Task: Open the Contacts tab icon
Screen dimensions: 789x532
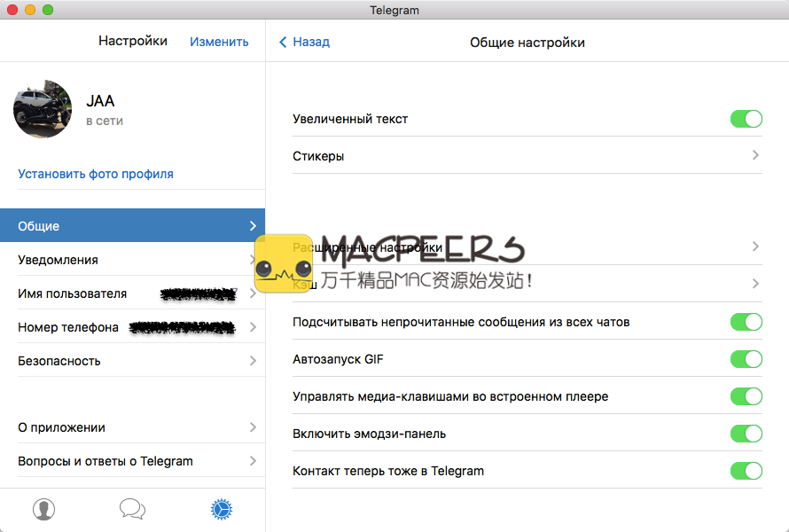Action: coord(43,509)
